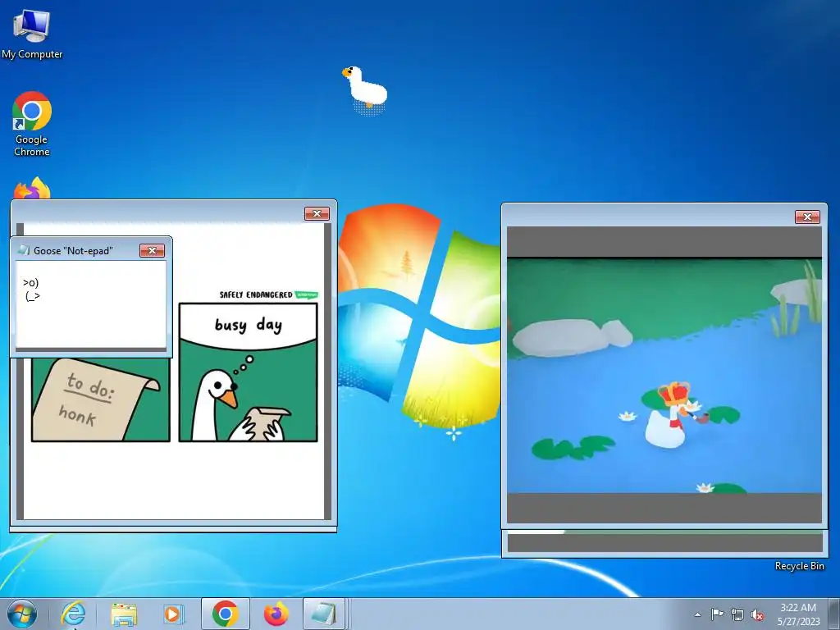Screen dimensions: 840x630
Task: Show hidden tray icons arrow
Action: (697, 614)
